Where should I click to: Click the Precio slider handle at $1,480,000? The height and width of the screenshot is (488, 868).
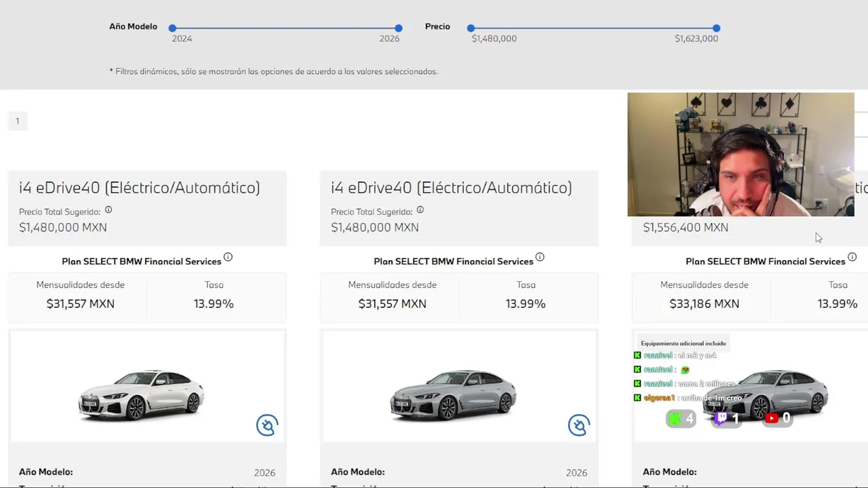click(471, 28)
